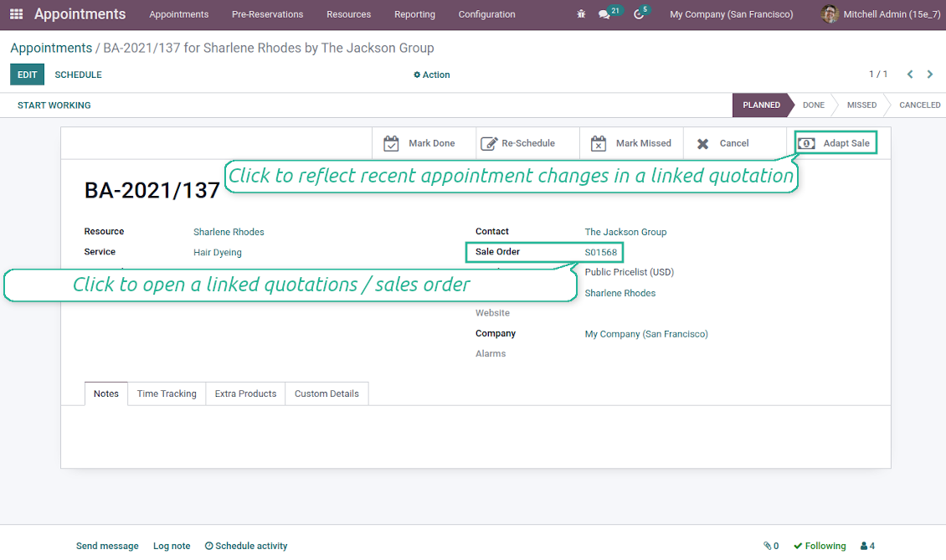Screen dimensions: 946x560
Task: Open My Company (San Francisco) field link
Action: point(646,334)
